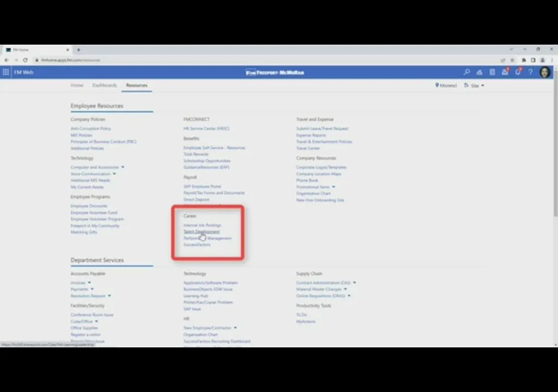Image resolution: width=558 pixels, height=392 pixels.
Task: Reload the page with the refresh icon
Action: (25, 60)
